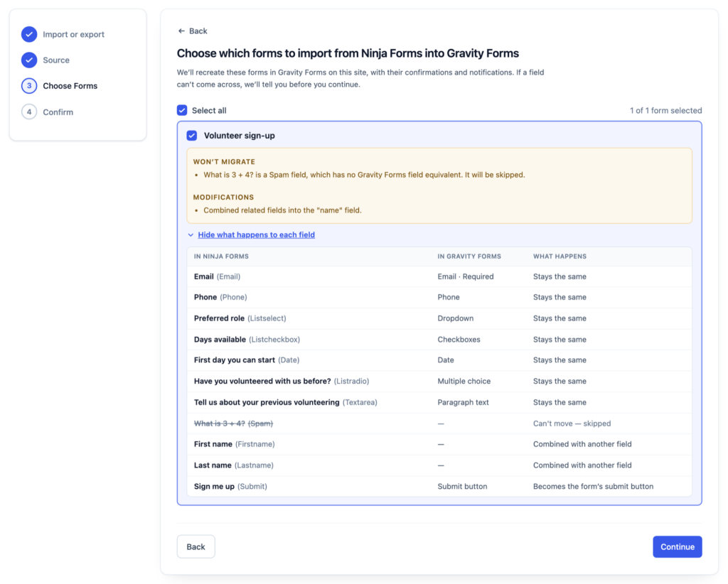Click the Dropdown cell in Preferred role row
The image size is (728, 584).
(456, 318)
